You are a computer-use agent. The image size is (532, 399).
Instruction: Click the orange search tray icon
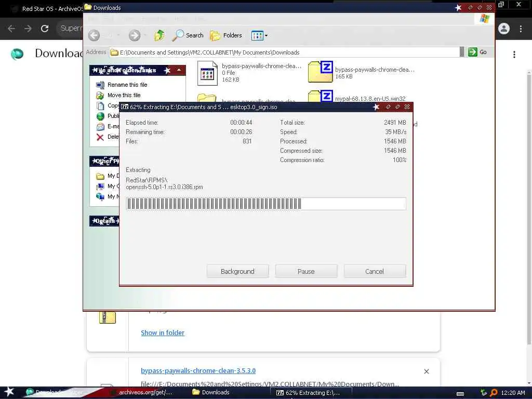(x=494, y=393)
